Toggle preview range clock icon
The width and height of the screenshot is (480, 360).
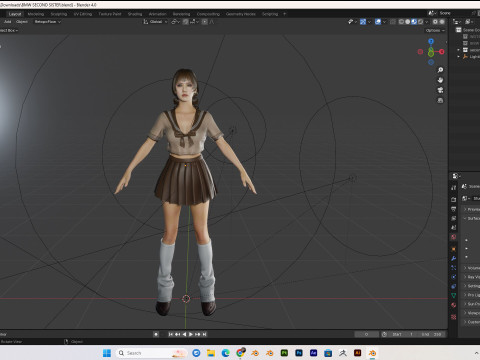coord(384,334)
